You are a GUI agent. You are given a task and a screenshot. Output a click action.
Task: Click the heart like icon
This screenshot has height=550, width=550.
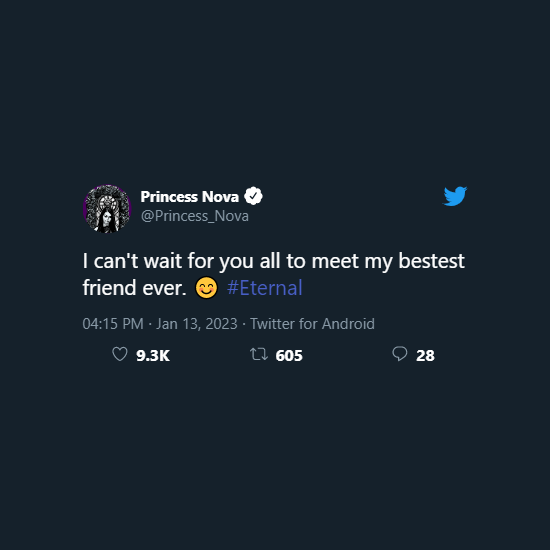(120, 354)
